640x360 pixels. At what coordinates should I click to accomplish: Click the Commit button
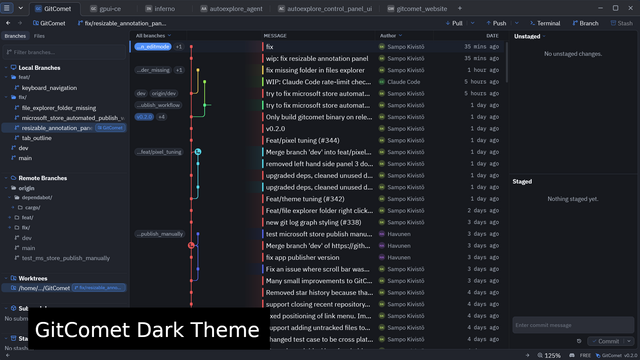click(605, 341)
